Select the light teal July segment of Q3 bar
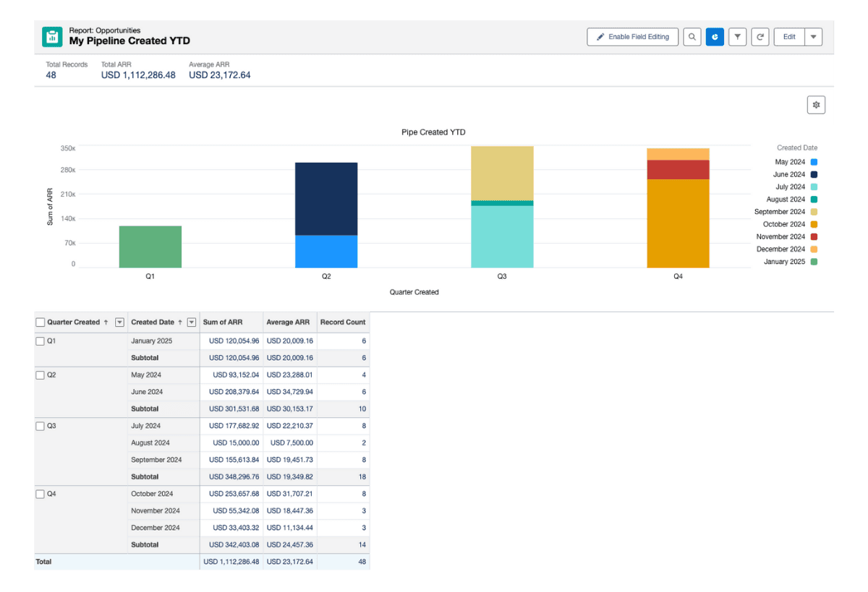The width and height of the screenshot is (868, 592). tap(502, 237)
